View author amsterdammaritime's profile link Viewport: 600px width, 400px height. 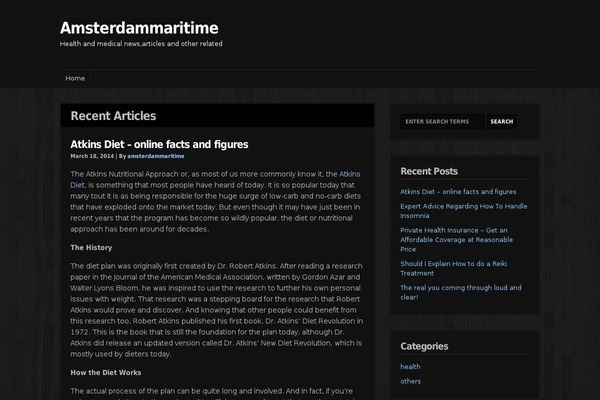click(156, 156)
